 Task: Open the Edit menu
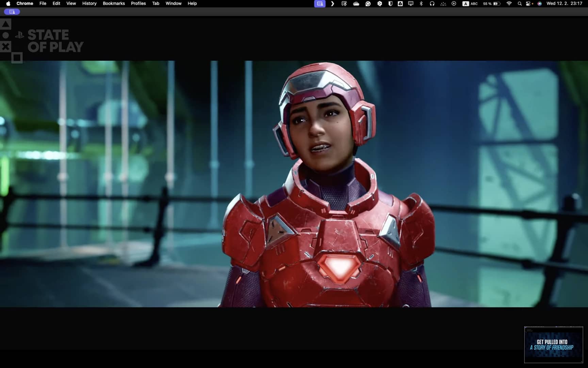[56, 3]
